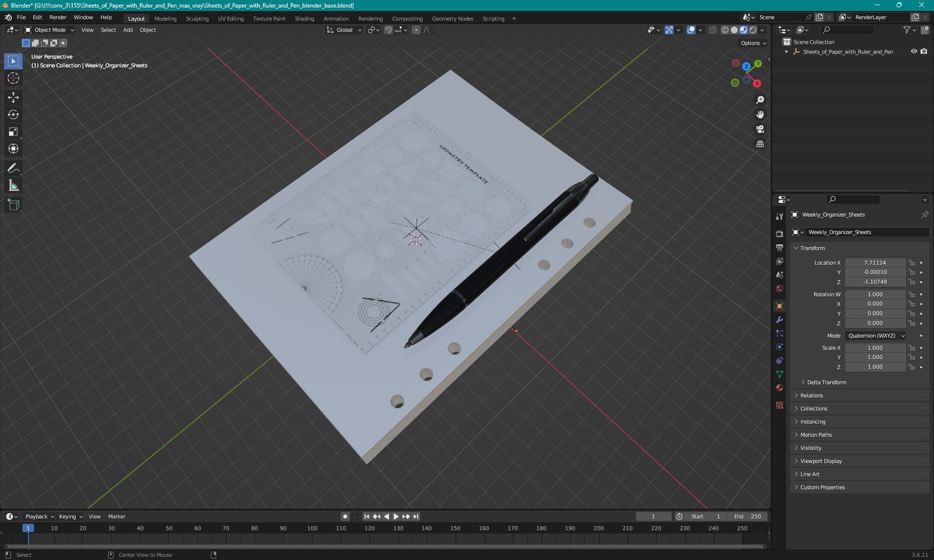Toggle the Location X lock icon
The image size is (934, 560).
click(912, 263)
